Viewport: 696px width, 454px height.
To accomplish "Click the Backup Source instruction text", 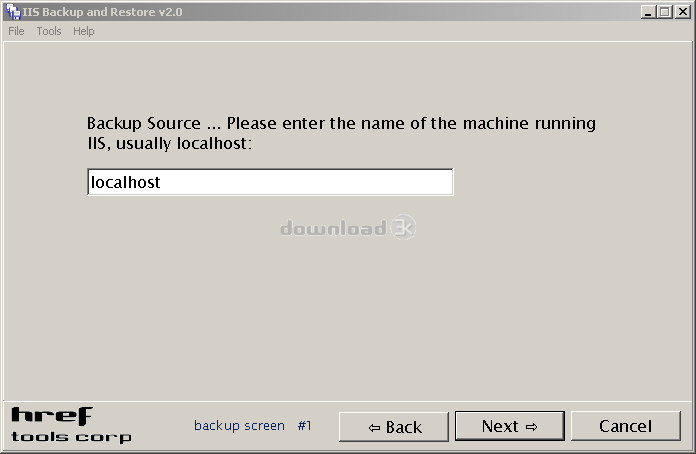I will pos(341,133).
